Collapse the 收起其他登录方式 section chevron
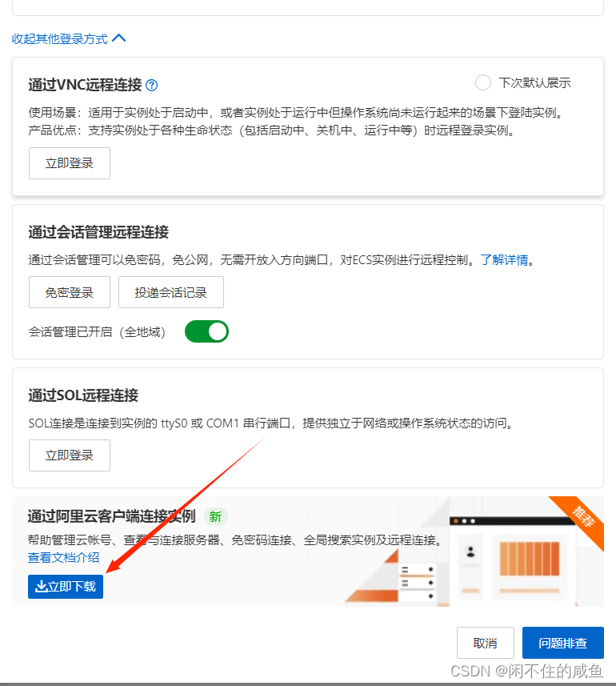Viewport: 616px width, 686px height. coord(119,38)
